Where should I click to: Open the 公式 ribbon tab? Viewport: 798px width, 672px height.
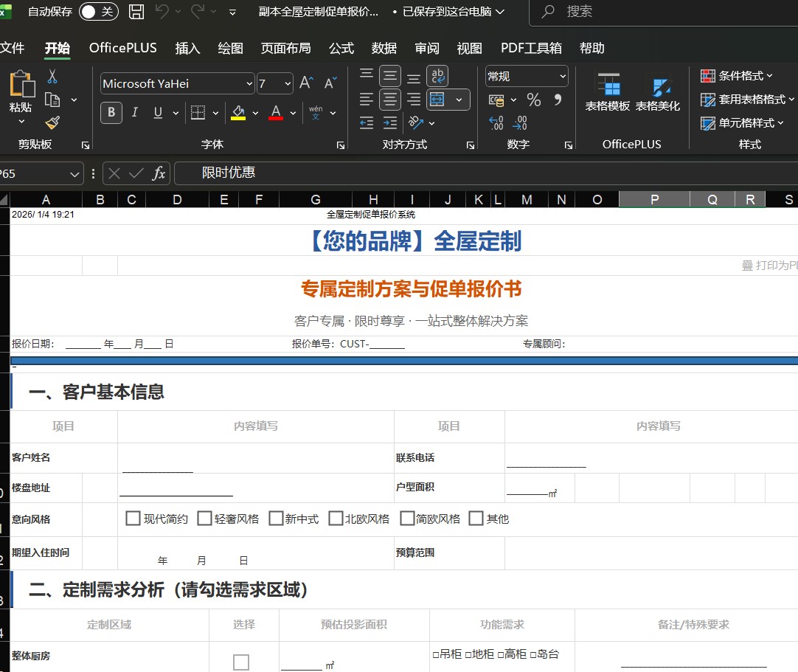[341, 48]
